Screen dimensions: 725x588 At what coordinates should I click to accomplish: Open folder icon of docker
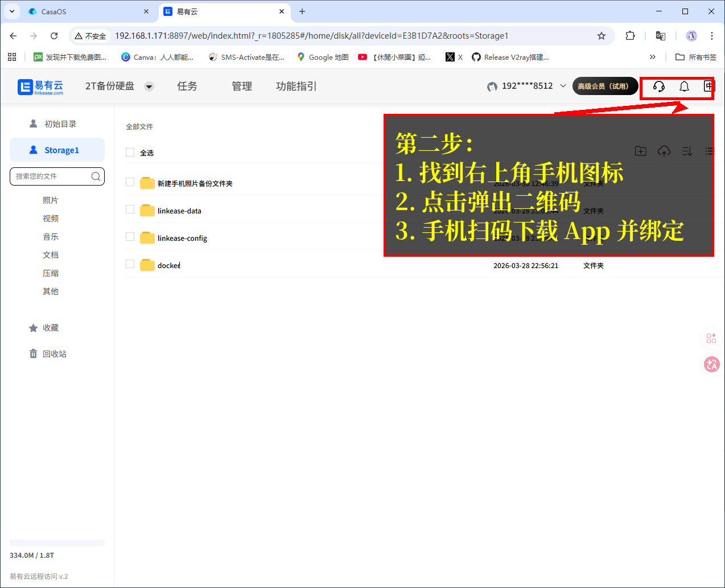[147, 265]
